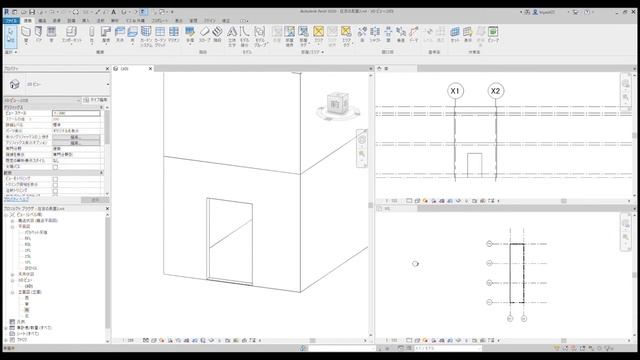The image size is (640, 360).
Task: Close the Properties palette
Action: 107,69
